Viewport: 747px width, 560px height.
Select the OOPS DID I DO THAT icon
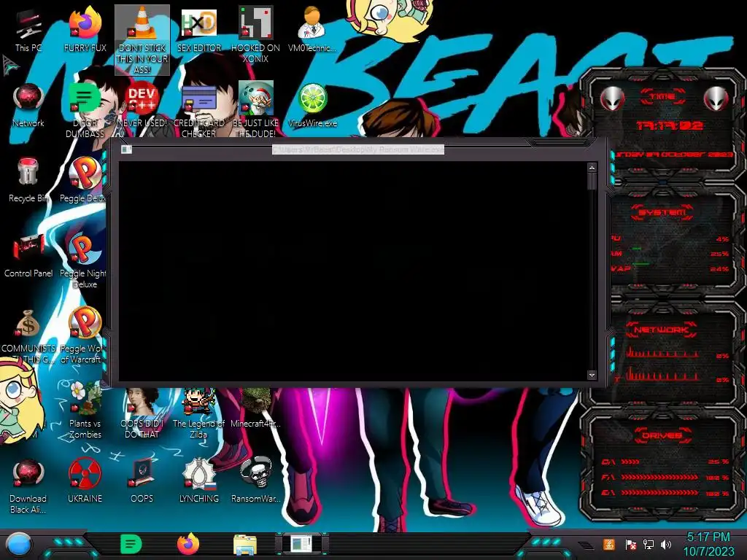click(x=142, y=413)
